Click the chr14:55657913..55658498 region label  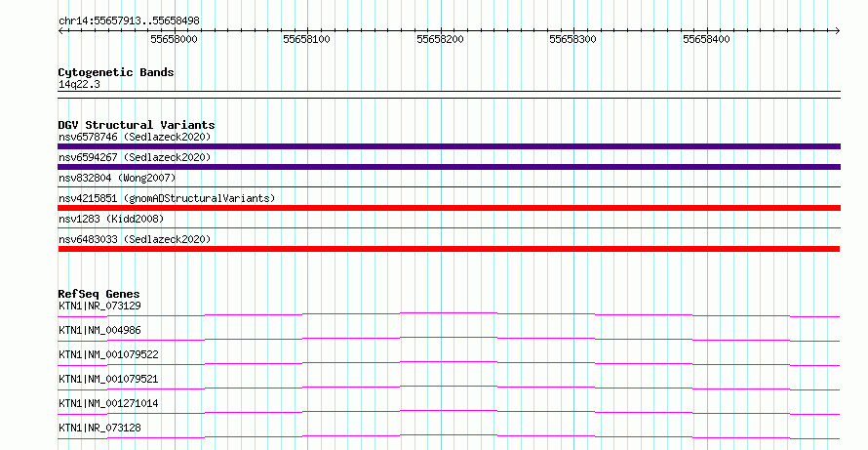pos(129,21)
